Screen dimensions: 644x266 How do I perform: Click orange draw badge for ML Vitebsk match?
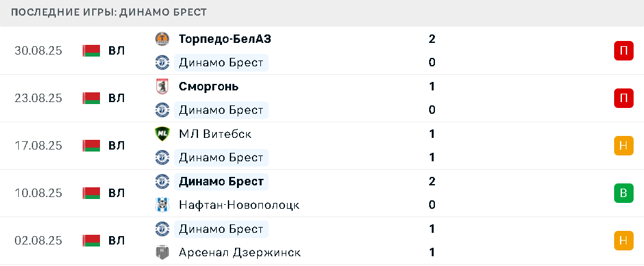(623, 145)
